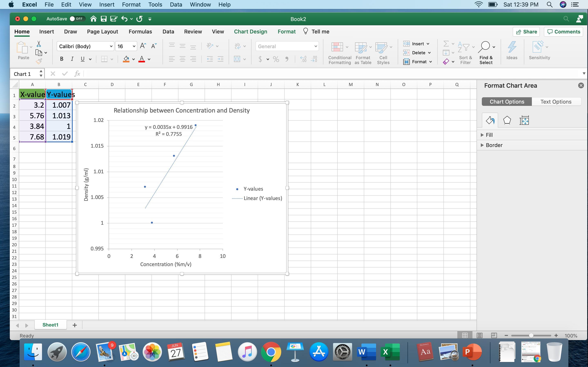The width and height of the screenshot is (588, 367).
Task: Open Effects pentagon icon in pane
Action: pyautogui.click(x=507, y=120)
